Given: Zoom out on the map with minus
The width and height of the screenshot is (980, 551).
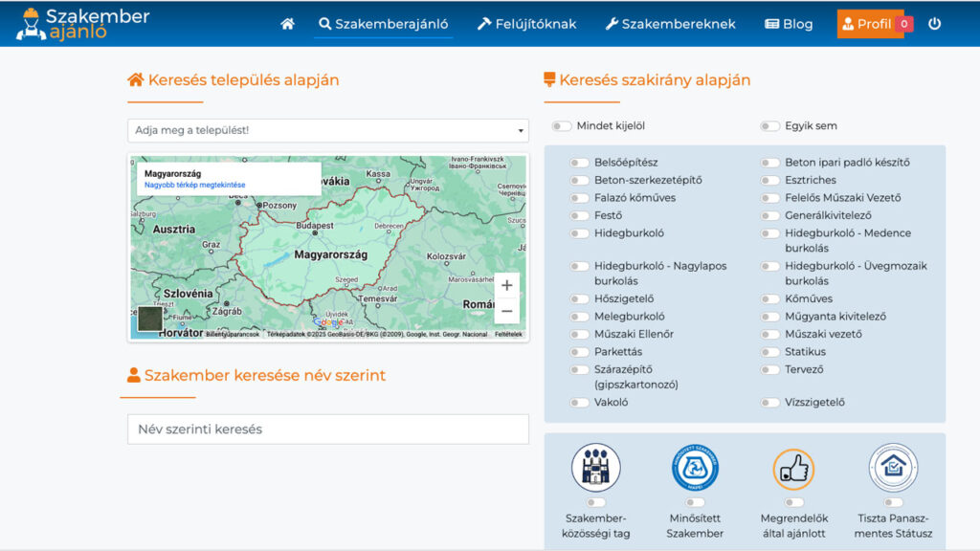Looking at the screenshot, I should click(x=507, y=311).
